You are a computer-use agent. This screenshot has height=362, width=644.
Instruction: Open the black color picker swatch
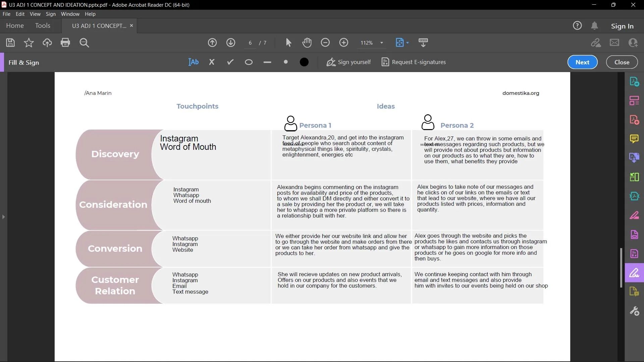point(304,62)
